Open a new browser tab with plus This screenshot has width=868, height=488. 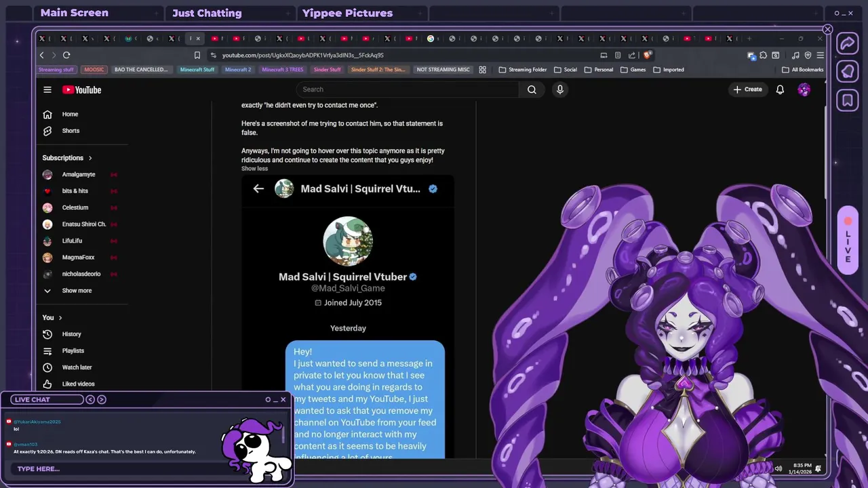click(748, 39)
